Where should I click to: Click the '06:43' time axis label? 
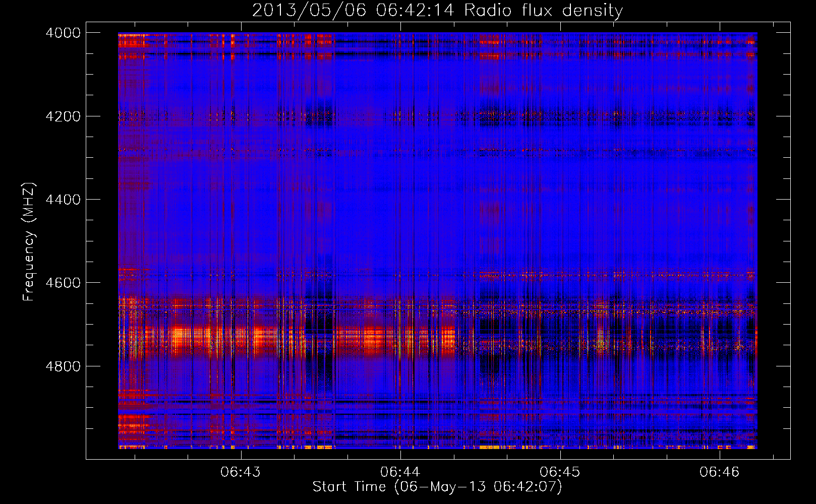click(241, 472)
